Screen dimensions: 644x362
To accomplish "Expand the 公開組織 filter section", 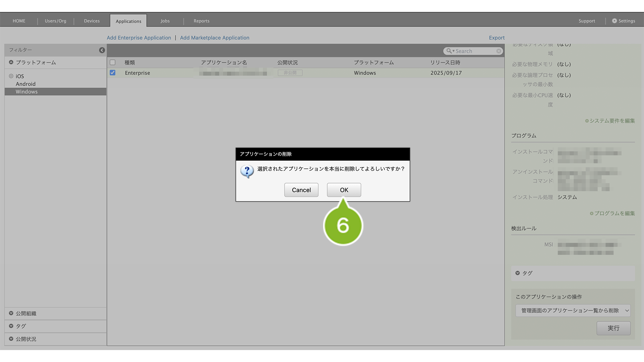I will pyautogui.click(x=11, y=313).
